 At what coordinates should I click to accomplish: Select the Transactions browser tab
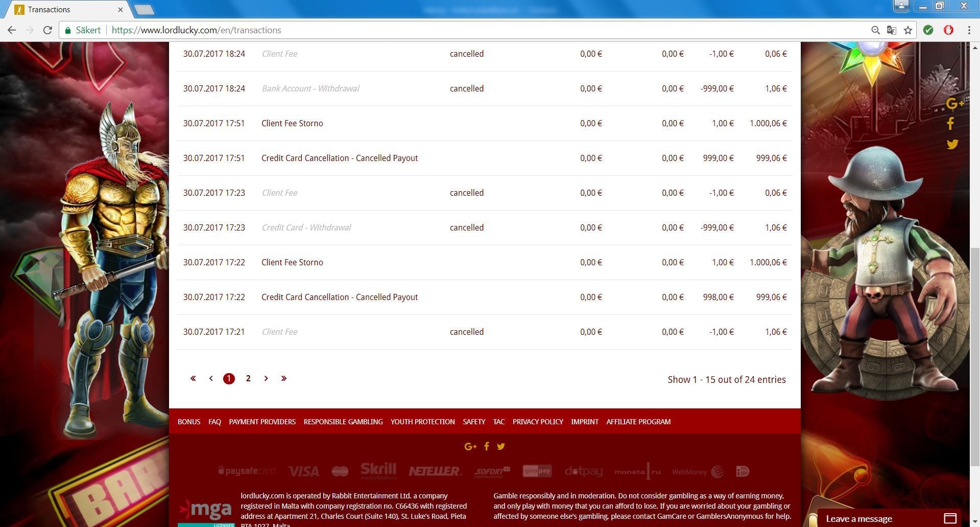click(x=67, y=9)
